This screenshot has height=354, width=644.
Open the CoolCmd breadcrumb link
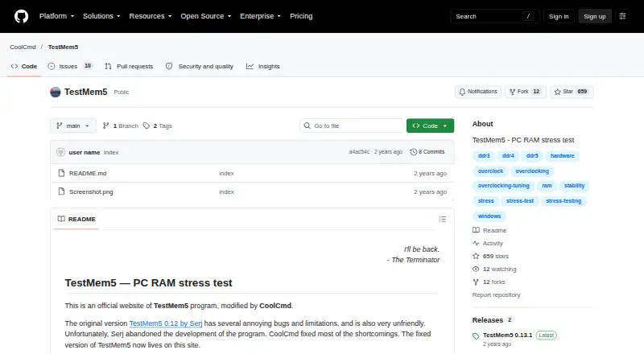[x=23, y=47]
